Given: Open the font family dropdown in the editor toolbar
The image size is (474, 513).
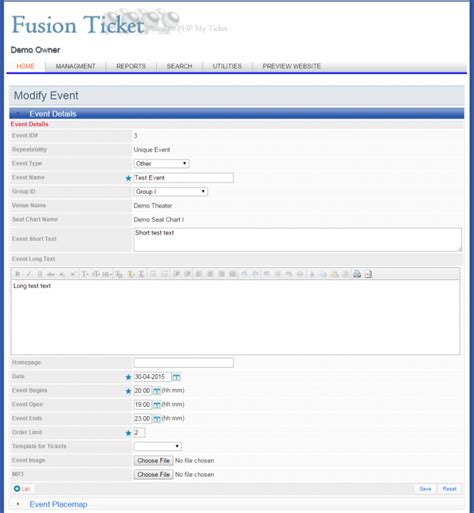Looking at the screenshot, I should point(85,274).
